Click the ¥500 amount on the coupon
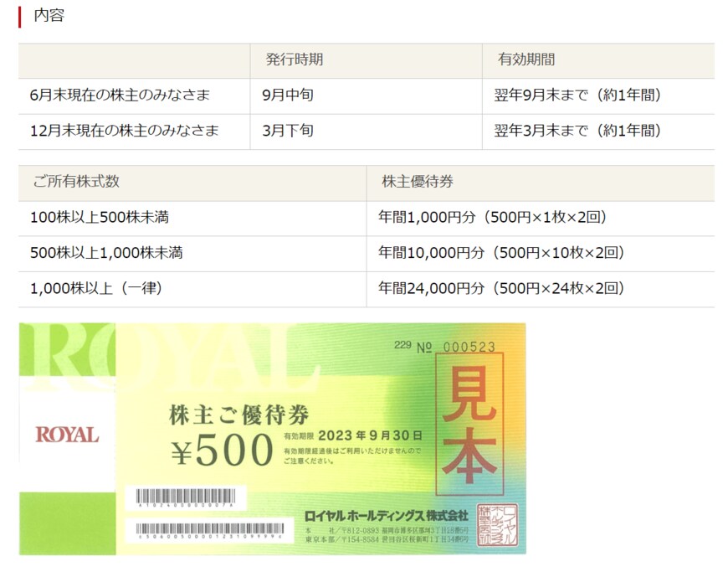 click(223, 452)
